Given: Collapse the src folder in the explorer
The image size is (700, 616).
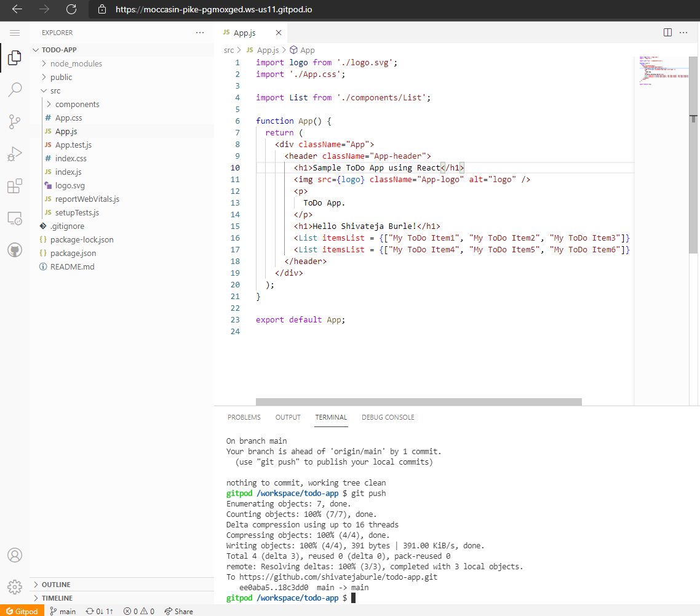Looking at the screenshot, I should point(54,90).
